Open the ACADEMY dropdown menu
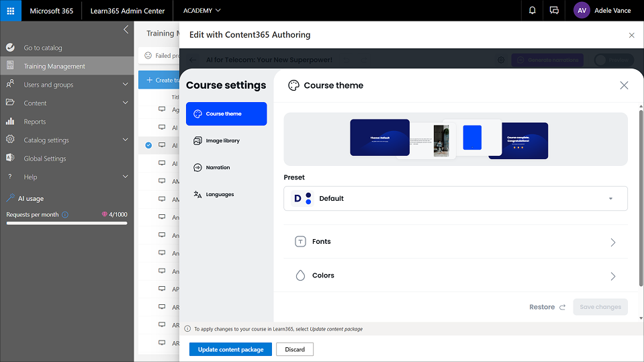Image resolution: width=644 pixels, height=362 pixels. point(201,11)
